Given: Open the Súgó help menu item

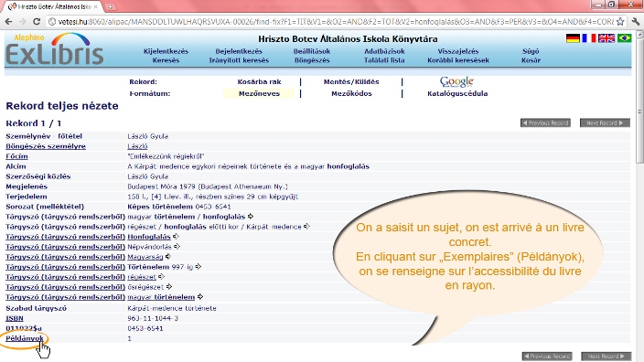Looking at the screenshot, I should [x=531, y=51].
